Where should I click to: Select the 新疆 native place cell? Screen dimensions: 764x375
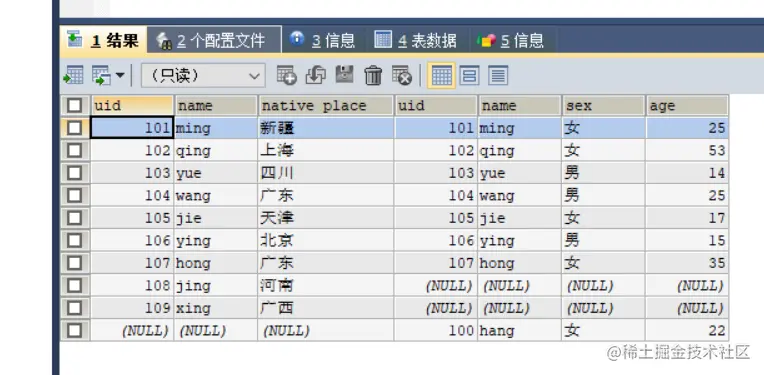pos(325,128)
